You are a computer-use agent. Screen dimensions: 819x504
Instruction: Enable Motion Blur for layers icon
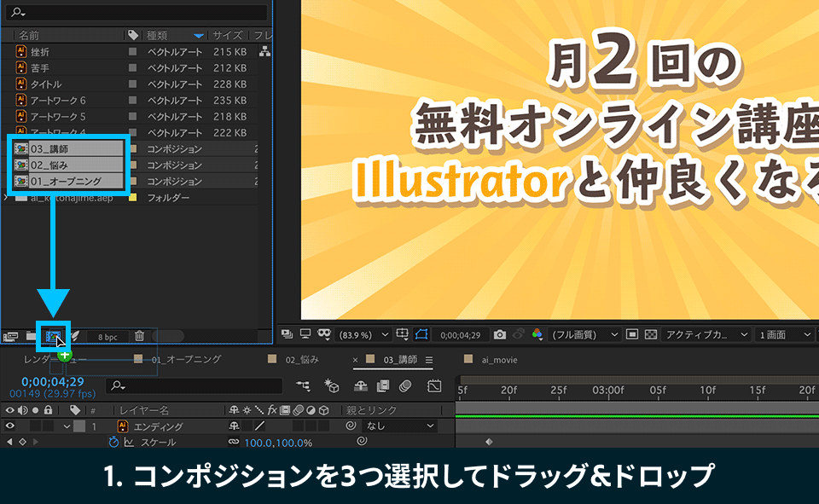pyautogui.click(x=405, y=386)
